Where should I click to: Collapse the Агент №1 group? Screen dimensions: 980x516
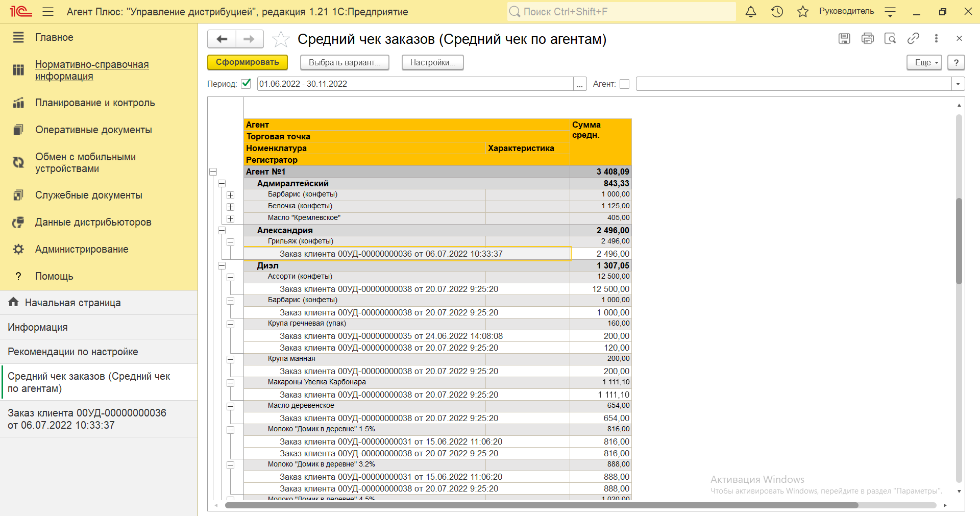coord(213,172)
